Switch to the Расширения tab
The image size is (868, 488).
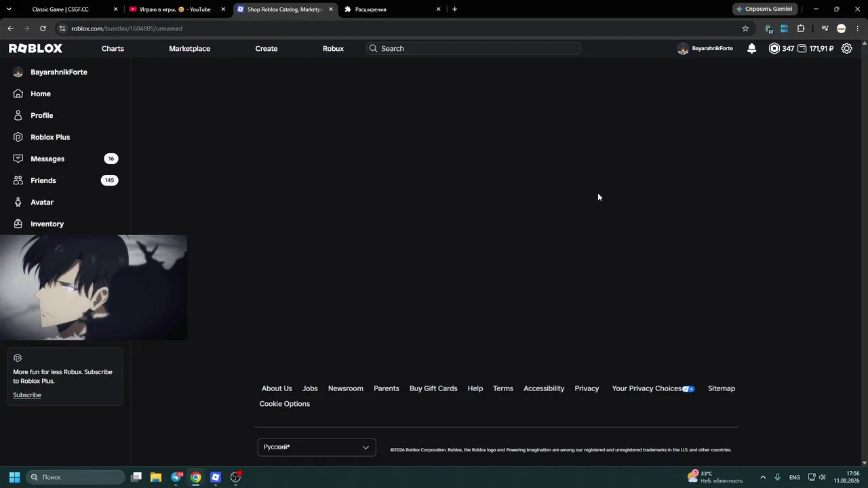tap(393, 9)
